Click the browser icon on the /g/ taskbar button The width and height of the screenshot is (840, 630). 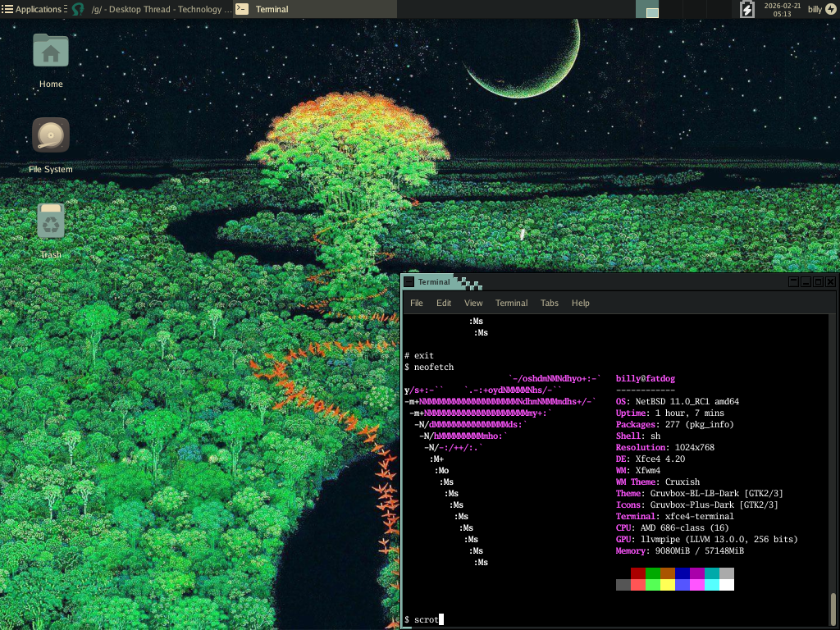tap(78, 9)
